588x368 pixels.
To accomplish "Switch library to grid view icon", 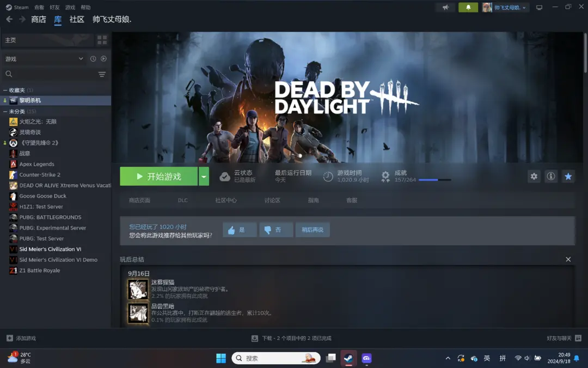I will point(102,40).
